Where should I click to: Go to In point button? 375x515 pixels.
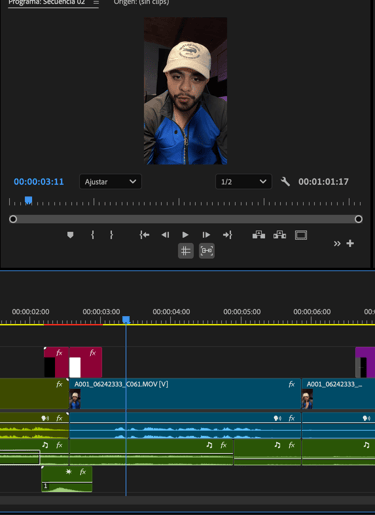coord(144,235)
